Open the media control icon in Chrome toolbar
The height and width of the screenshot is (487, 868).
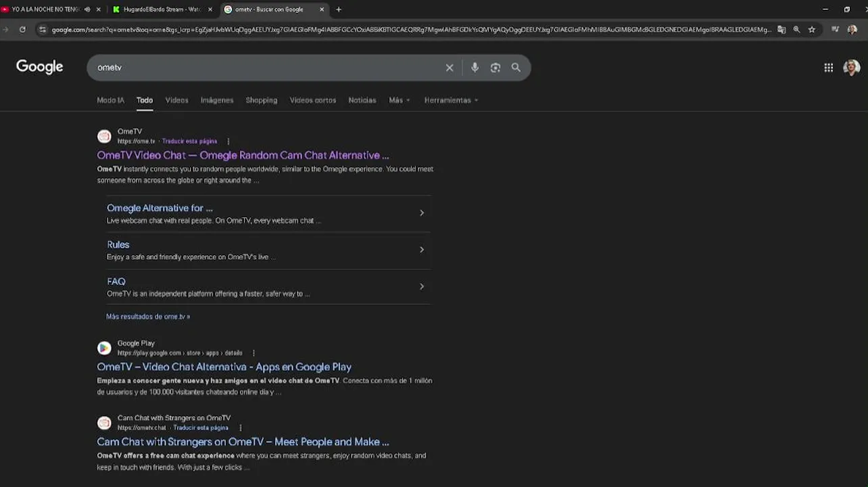click(x=836, y=30)
